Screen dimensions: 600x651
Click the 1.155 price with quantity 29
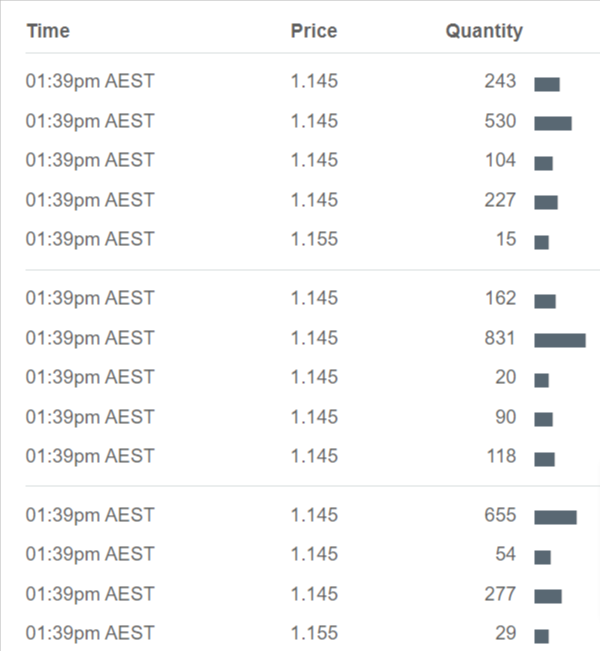click(314, 633)
